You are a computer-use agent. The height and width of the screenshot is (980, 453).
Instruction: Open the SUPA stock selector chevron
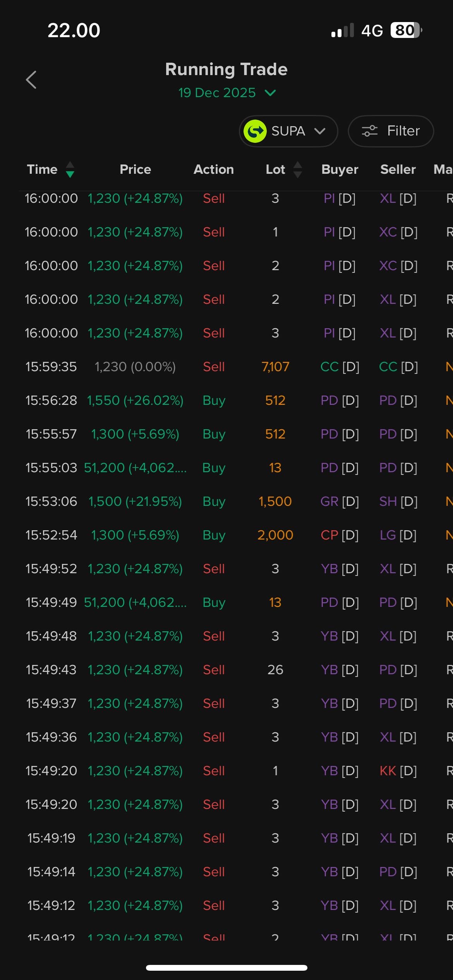[320, 131]
